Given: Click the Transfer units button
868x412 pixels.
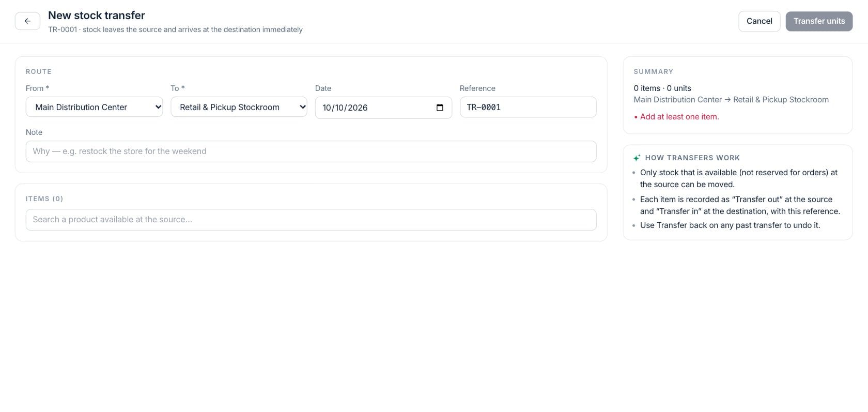Looking at the screenshot, I should coord(819,21).
